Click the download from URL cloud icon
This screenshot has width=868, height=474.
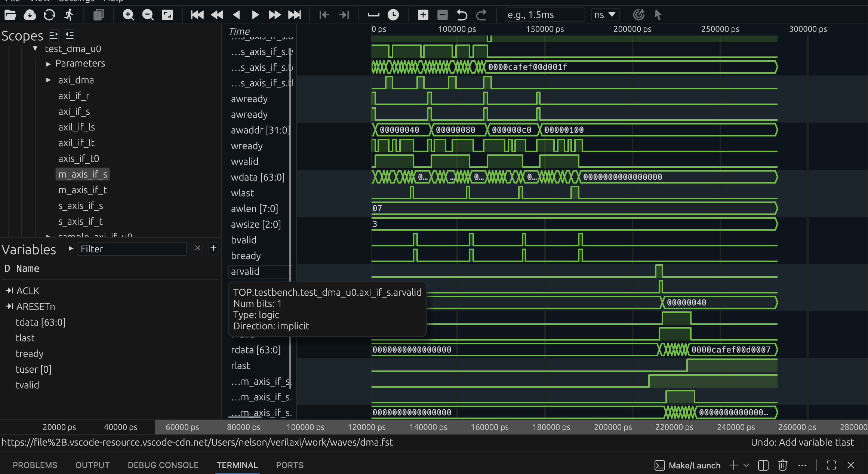tap(30, 15)
